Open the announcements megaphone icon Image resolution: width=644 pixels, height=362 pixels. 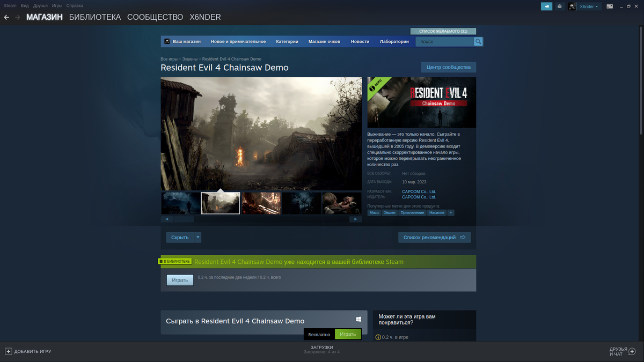pyautogui.click(x=546, y=6)
